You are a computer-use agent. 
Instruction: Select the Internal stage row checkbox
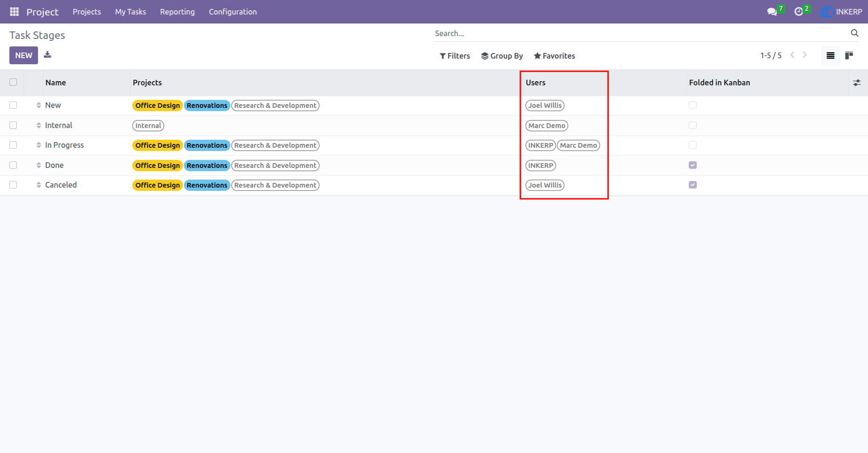[13, 125]
